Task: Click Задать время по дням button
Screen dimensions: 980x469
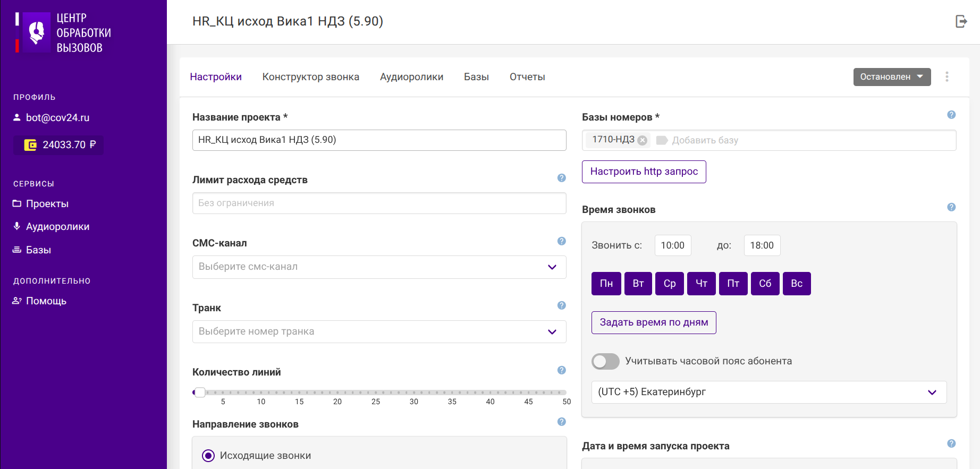Action: [x=654, y=323]
